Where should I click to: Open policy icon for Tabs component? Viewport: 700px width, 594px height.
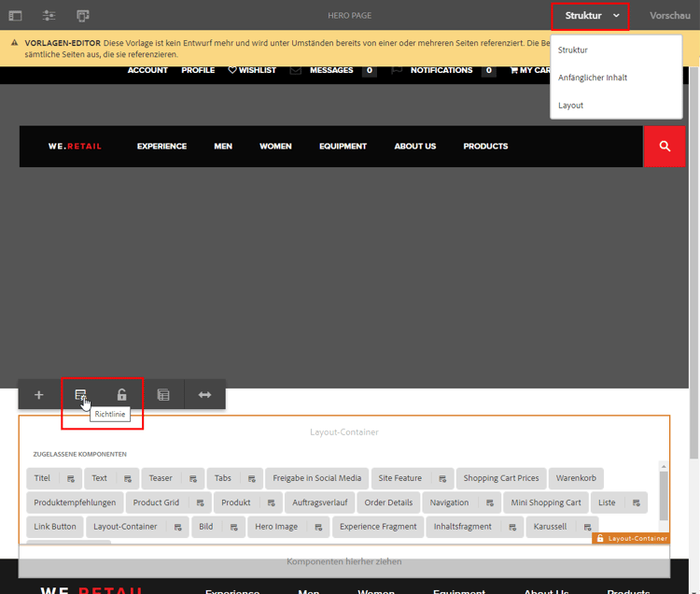[252, 479]
